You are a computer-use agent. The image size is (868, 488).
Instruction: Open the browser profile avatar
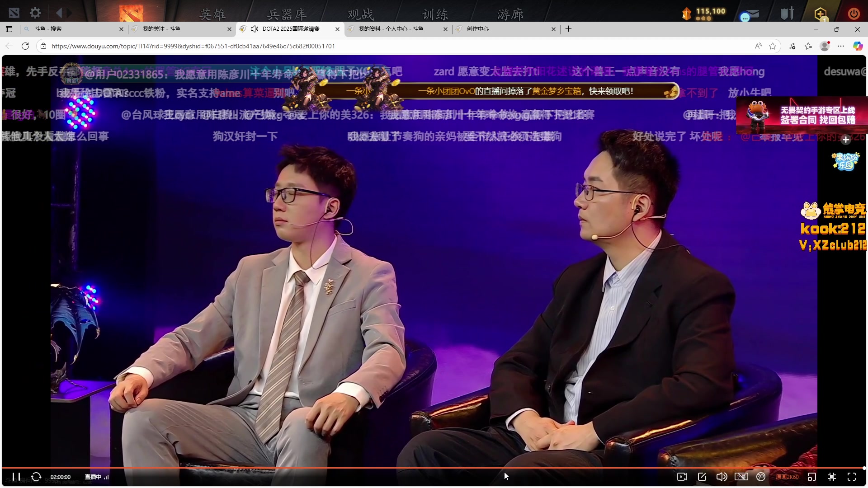(x=825, y=46)
